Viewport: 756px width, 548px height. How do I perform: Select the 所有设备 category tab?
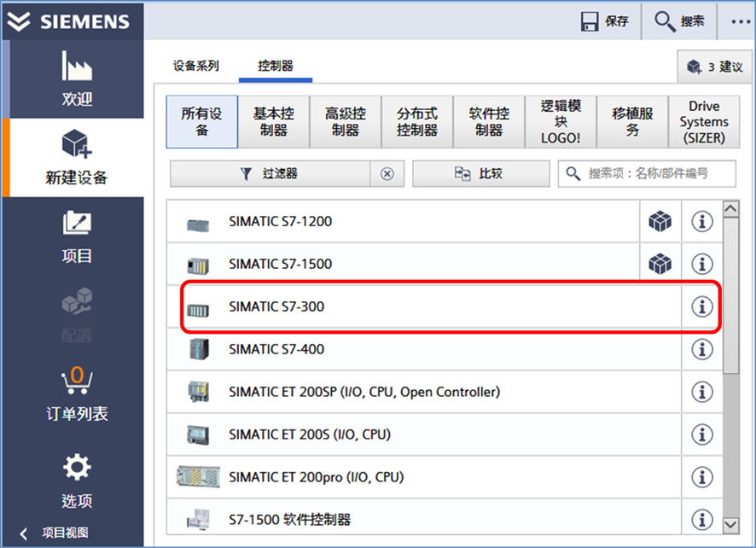pos(202,121)
